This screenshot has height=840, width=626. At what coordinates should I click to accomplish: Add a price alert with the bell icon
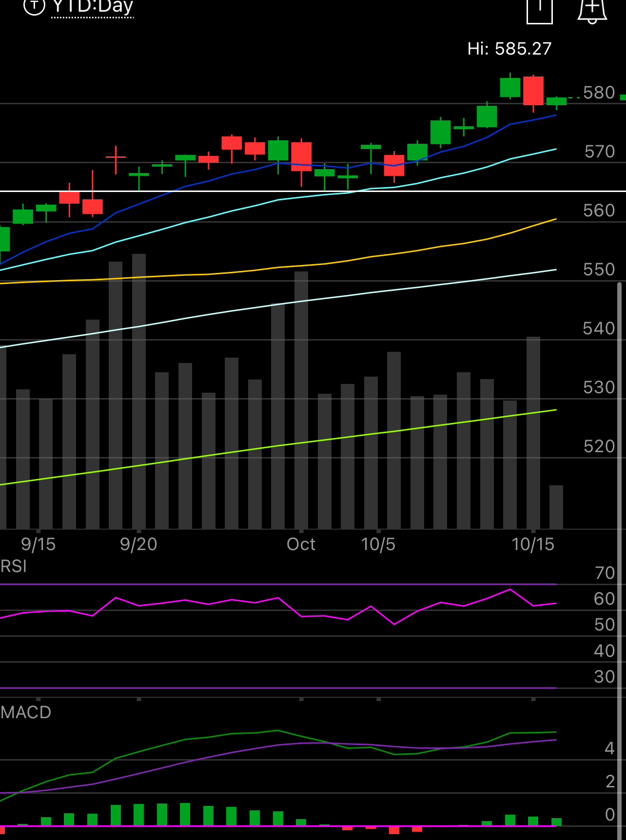pyautogui.click(x=592, y=11)
